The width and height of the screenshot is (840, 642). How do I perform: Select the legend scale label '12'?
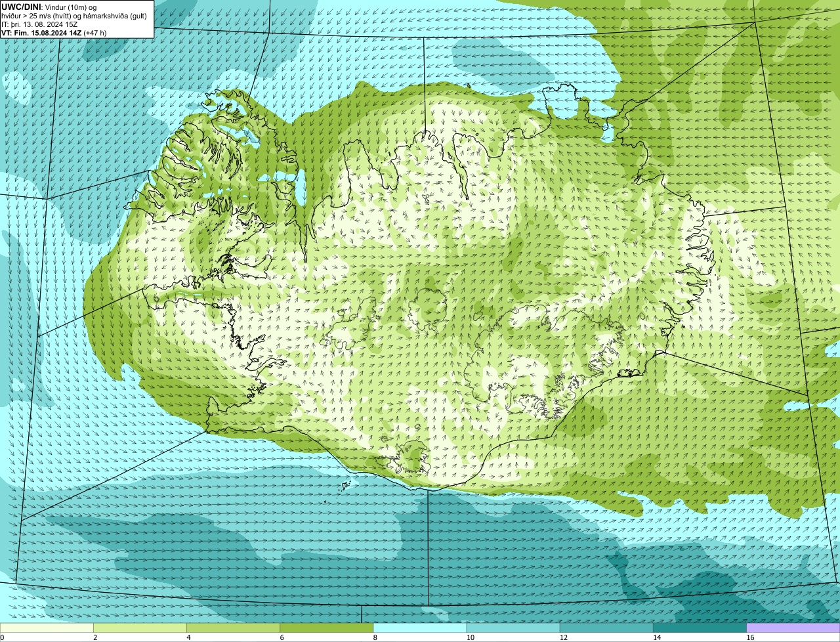pos(564,637)
